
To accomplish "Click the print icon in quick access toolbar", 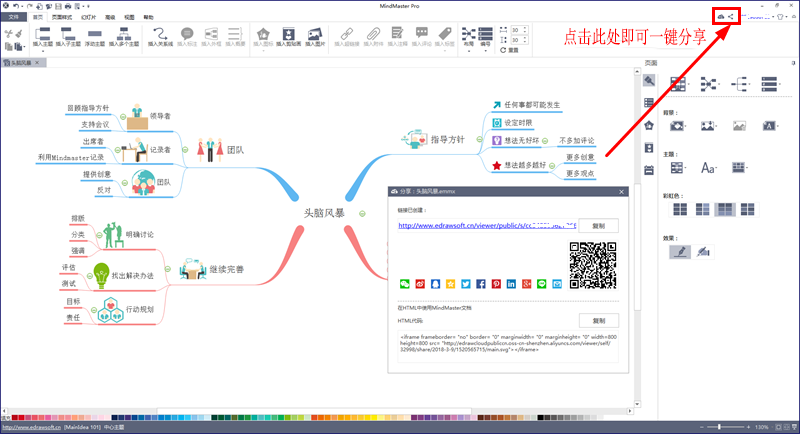I will pyautogui.click(x=68, y=6).
